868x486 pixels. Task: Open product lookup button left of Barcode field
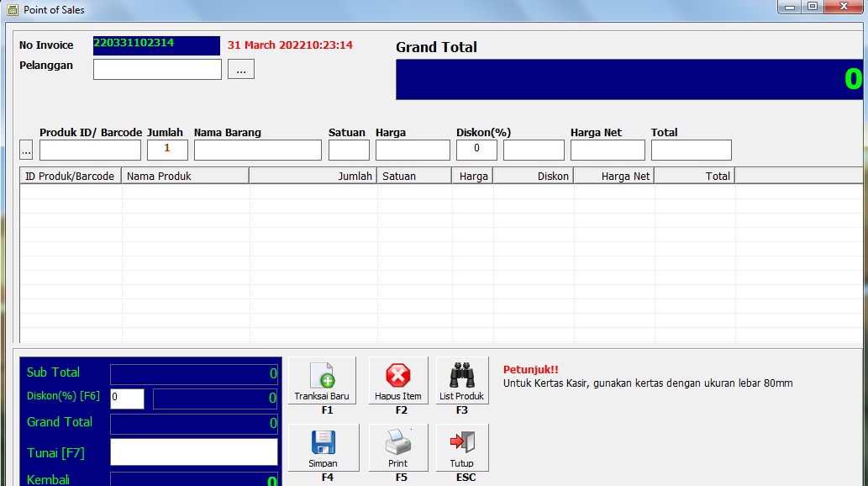pos(26,151)
